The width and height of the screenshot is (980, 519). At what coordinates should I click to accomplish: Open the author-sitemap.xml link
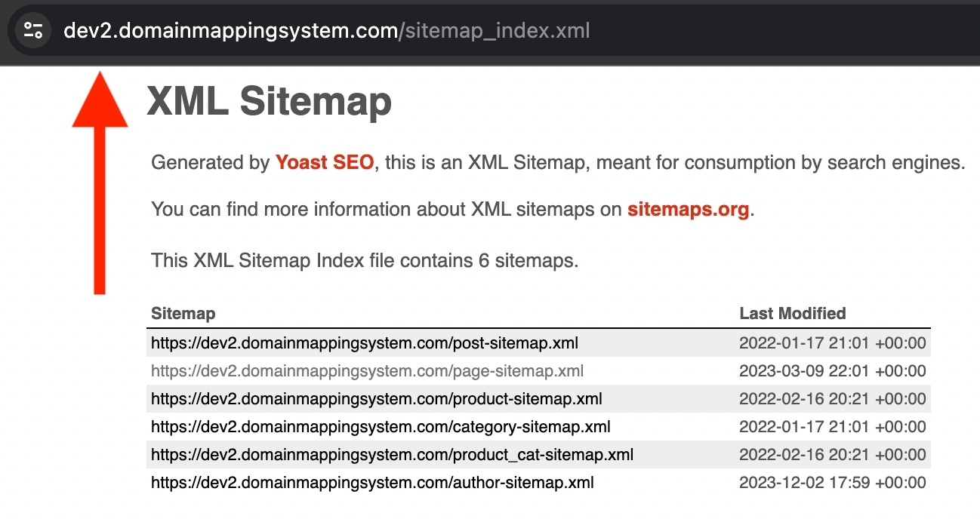pyautogui.click(x=372, y=483)
